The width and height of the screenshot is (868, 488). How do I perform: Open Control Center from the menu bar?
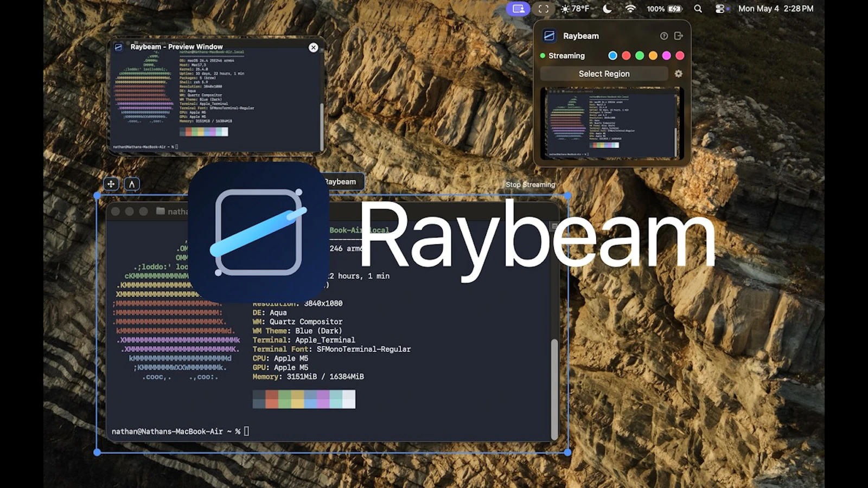click(x=720, y=9)
